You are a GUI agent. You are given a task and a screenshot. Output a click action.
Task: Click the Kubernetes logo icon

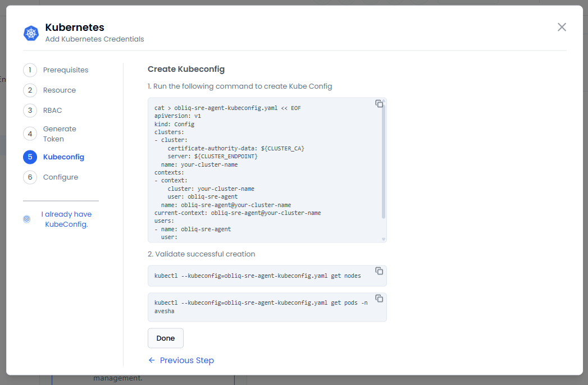point(31,33)
